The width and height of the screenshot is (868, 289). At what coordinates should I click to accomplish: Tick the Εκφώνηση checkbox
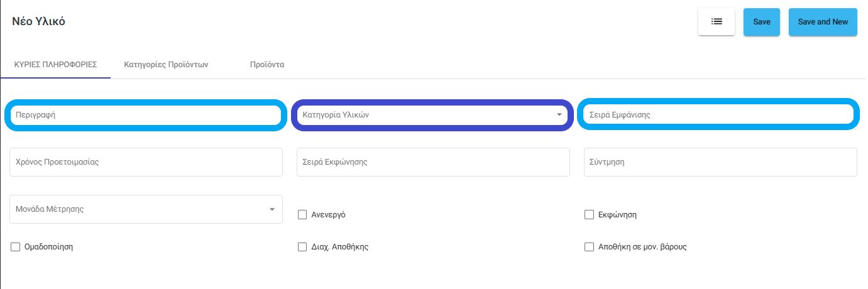(x=589, y=215)
